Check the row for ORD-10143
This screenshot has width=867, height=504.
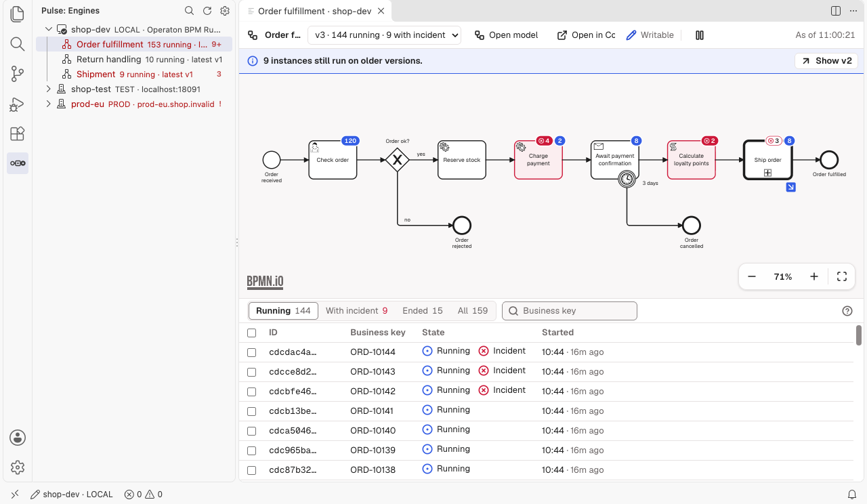click(252, 372)
